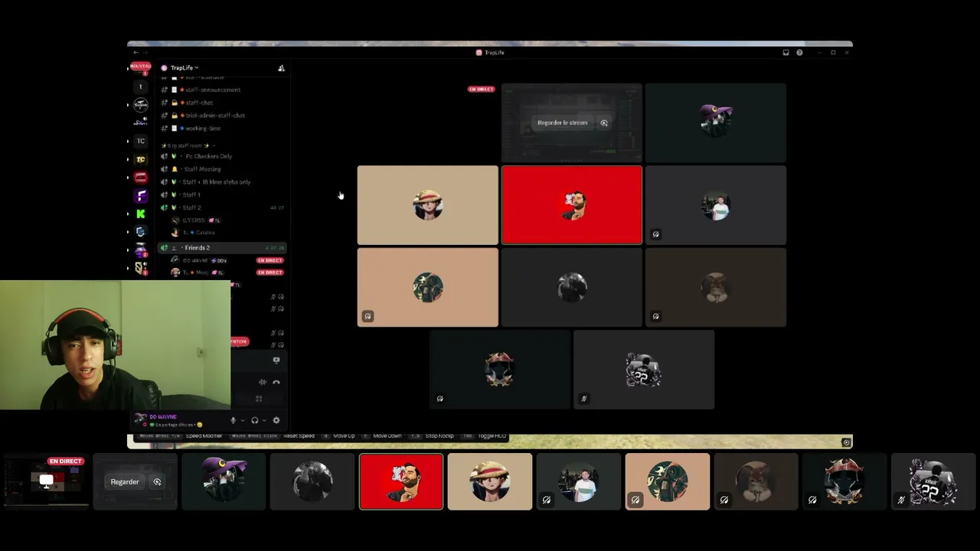The width and height of the screenshot is (980, 551).
Task: Open the green K server icon
Action: coord(141,214)
